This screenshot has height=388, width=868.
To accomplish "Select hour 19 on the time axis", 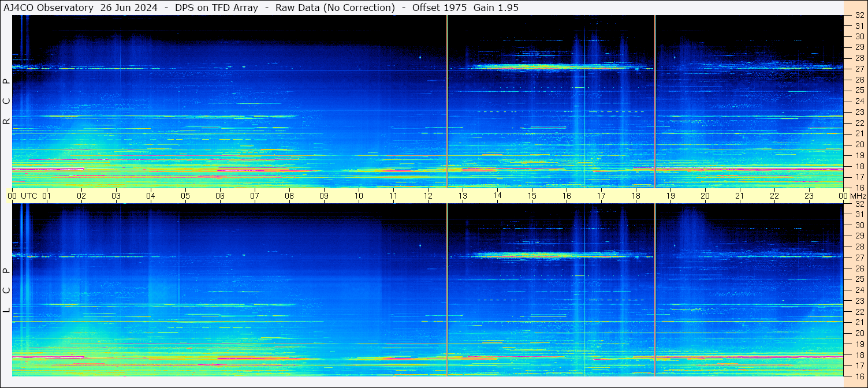I will (670, 196).
